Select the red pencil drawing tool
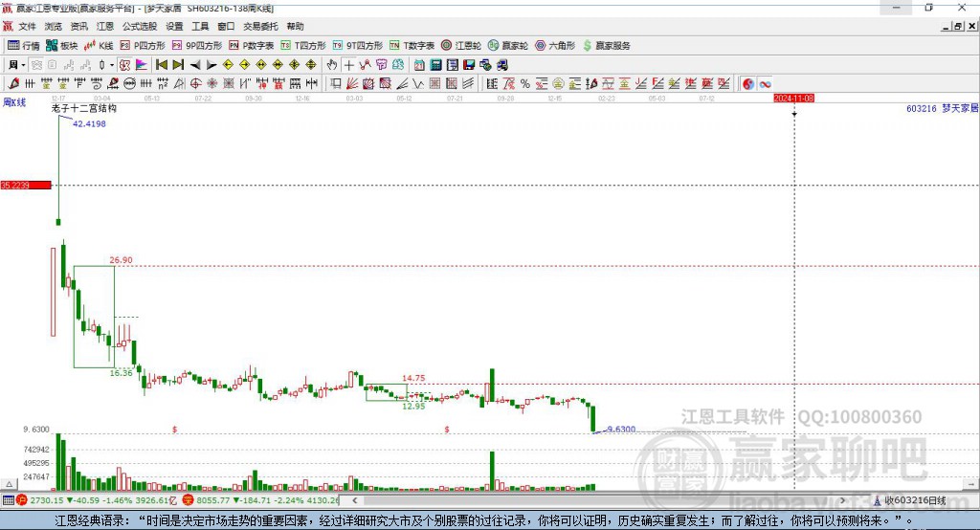Viewport: 980px width, 530px height. click(13, 84)
